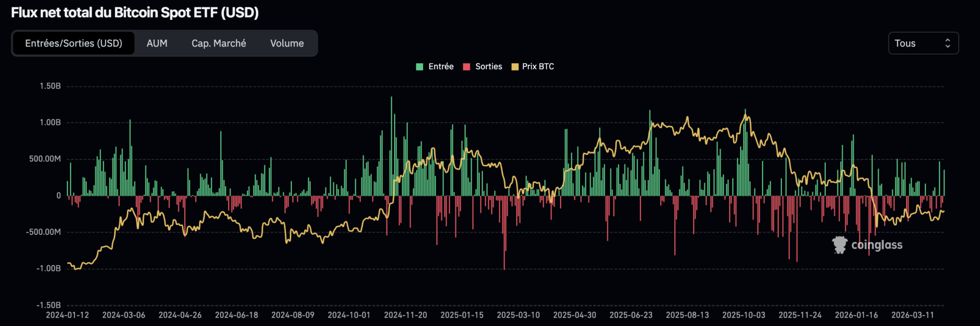Show the Volume tab
The height and width of the screenshot is (326, 980).
point(287,43)
